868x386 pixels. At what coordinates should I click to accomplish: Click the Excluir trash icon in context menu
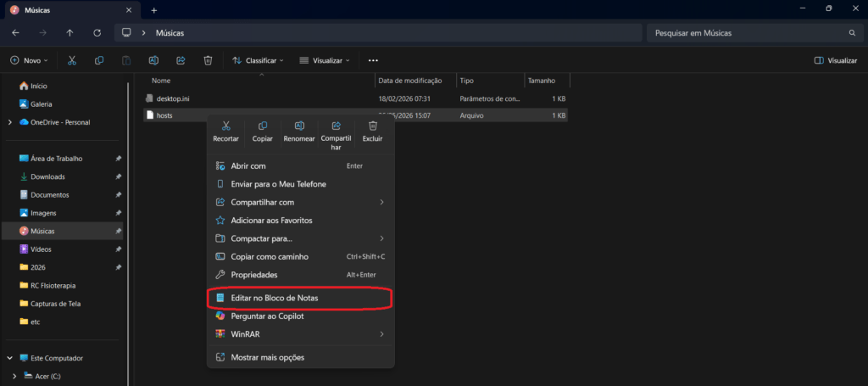coord(373,126)
